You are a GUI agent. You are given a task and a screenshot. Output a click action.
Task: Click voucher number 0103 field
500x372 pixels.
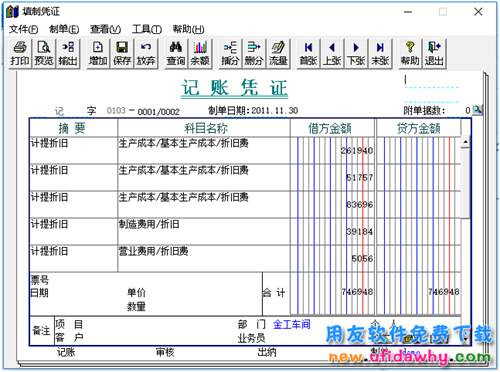[116, 110]
